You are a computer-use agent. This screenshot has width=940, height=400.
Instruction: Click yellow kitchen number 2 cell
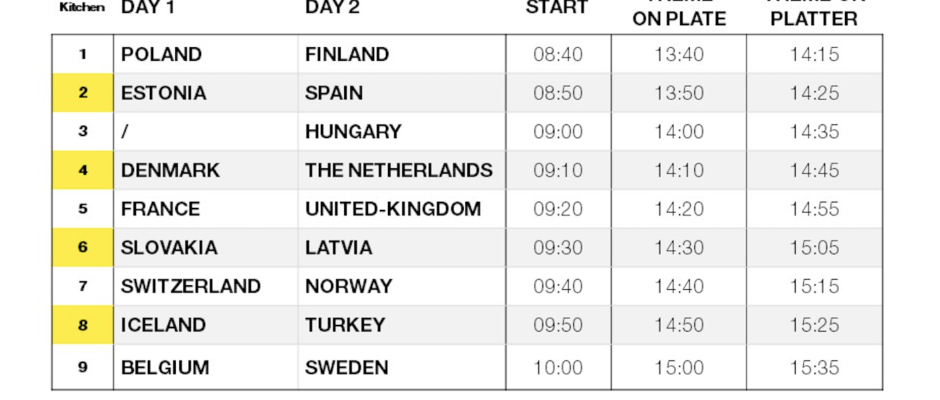83,93
